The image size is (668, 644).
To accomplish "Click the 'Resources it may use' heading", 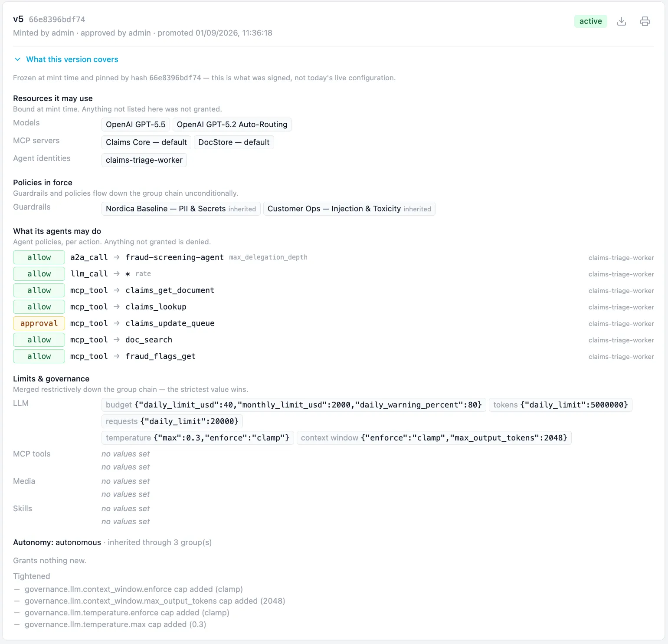I will coord(53,99).
